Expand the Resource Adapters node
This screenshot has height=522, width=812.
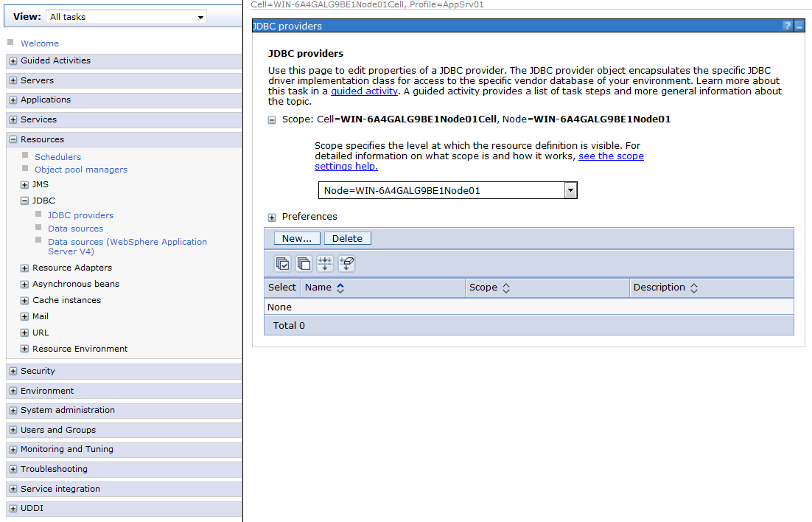(24, 268)
